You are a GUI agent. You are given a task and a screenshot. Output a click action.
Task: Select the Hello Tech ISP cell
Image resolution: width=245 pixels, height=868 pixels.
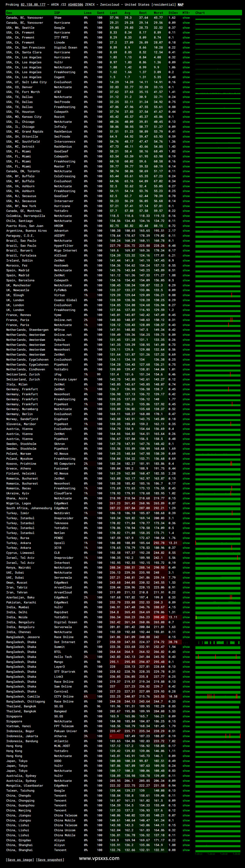click(x=63, y=657)
